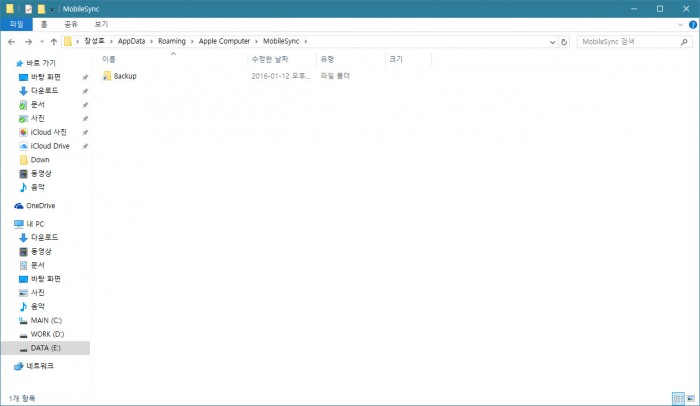
Task: Switch to the 보기 ribbon tab
Action: (x=101, y=23)
